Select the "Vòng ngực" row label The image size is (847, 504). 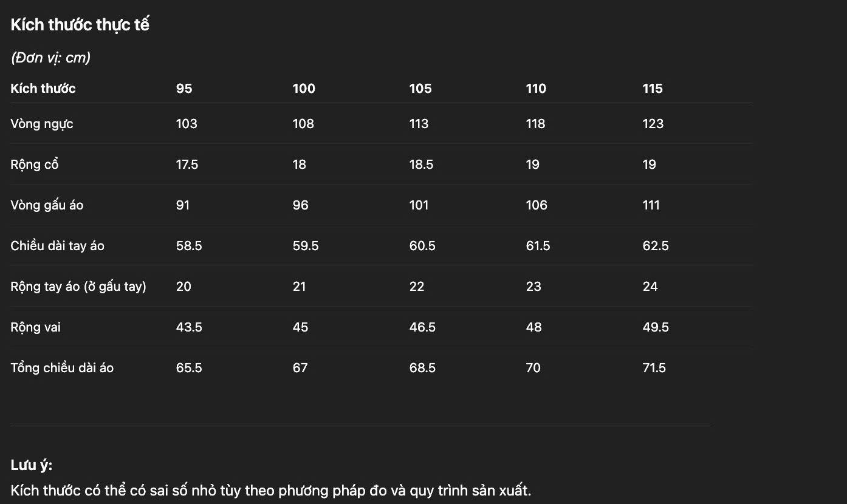[42, 124]
